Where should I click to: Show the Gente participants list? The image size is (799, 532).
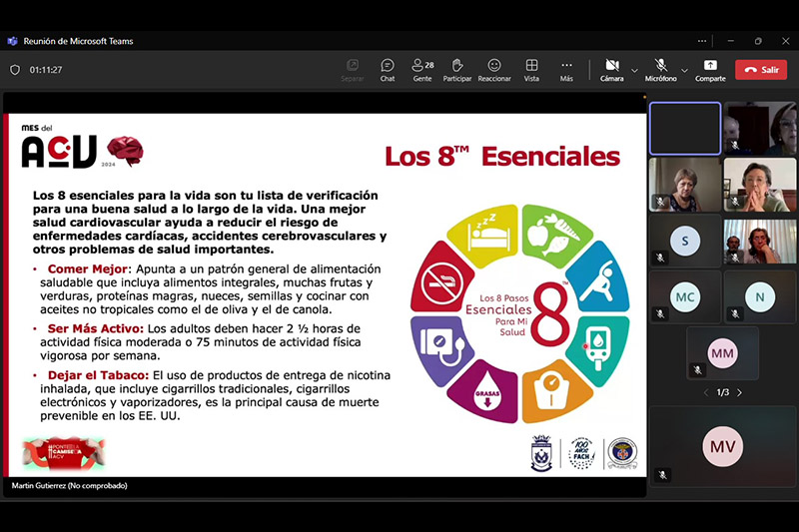point(422,70)
